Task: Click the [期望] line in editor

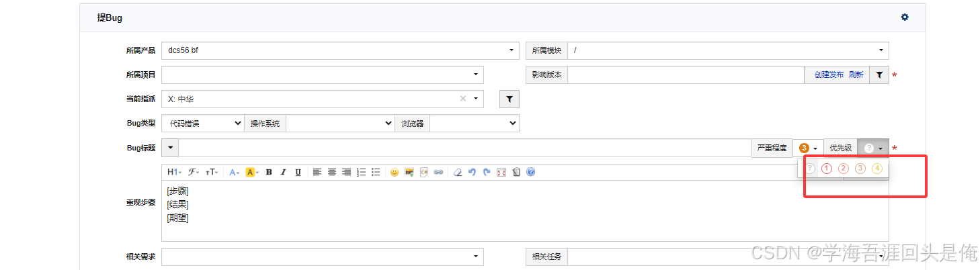Action: (x=177, y=218)
